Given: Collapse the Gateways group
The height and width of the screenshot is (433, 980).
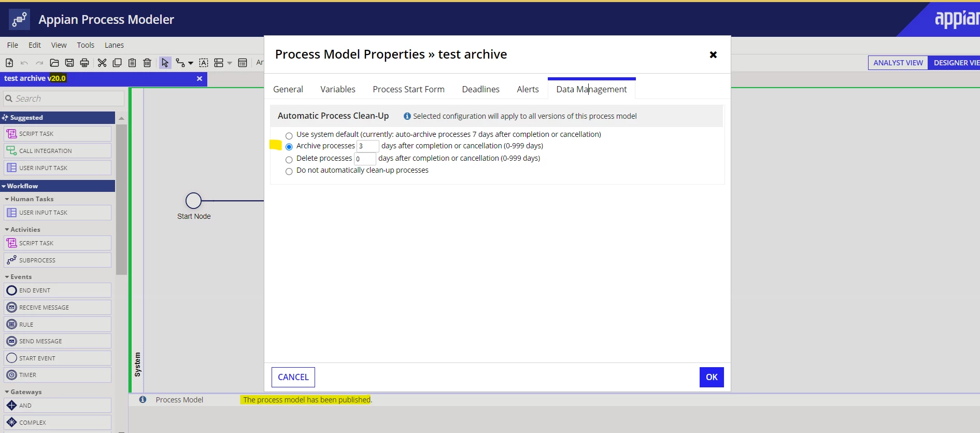Looking at the screenshot, I should (7, 392).
